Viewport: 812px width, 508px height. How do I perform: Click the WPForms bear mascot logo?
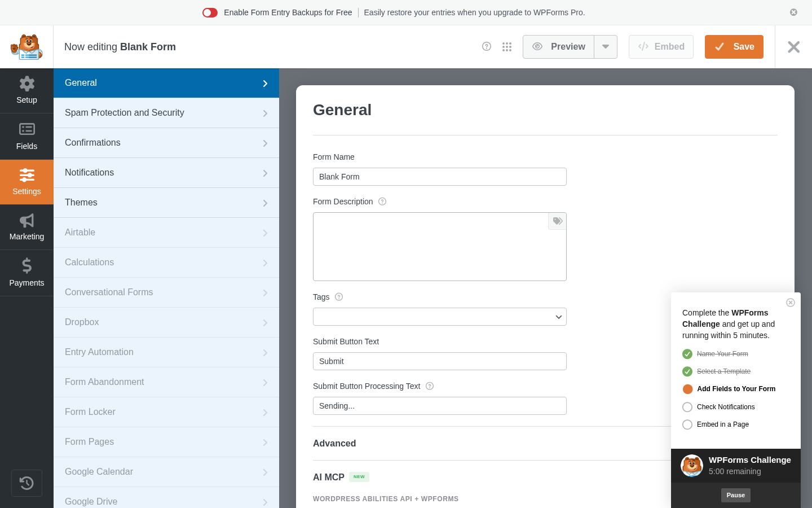(x=27, y=47)
